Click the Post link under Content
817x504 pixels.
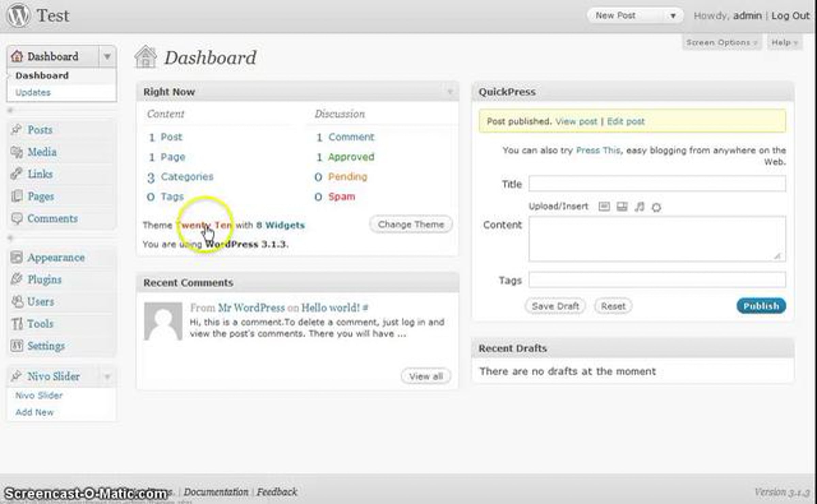(171, 137)
